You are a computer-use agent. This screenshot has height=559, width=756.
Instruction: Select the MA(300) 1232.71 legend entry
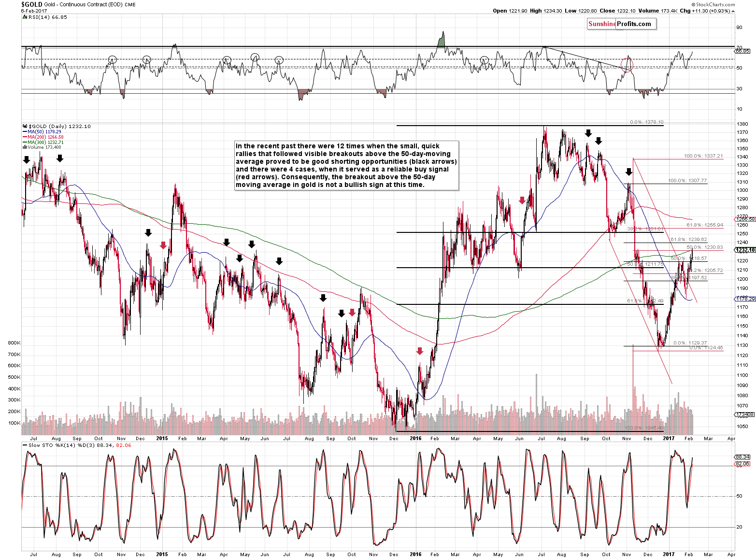43,142
